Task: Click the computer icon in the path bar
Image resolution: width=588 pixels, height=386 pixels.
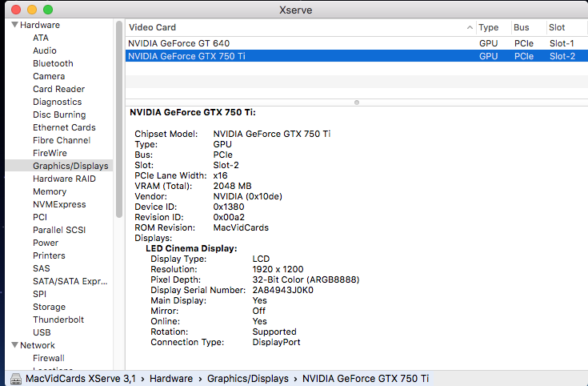Action: point(16,379)
